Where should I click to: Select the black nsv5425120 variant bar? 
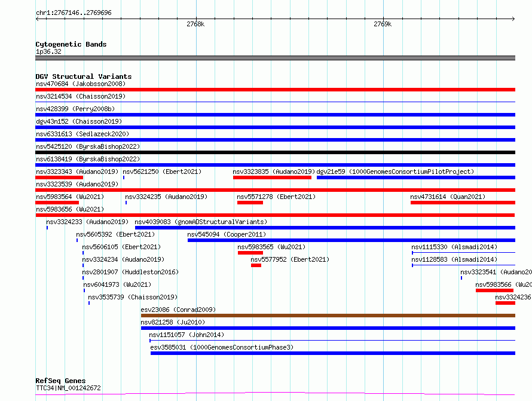(x=275, y=152)
